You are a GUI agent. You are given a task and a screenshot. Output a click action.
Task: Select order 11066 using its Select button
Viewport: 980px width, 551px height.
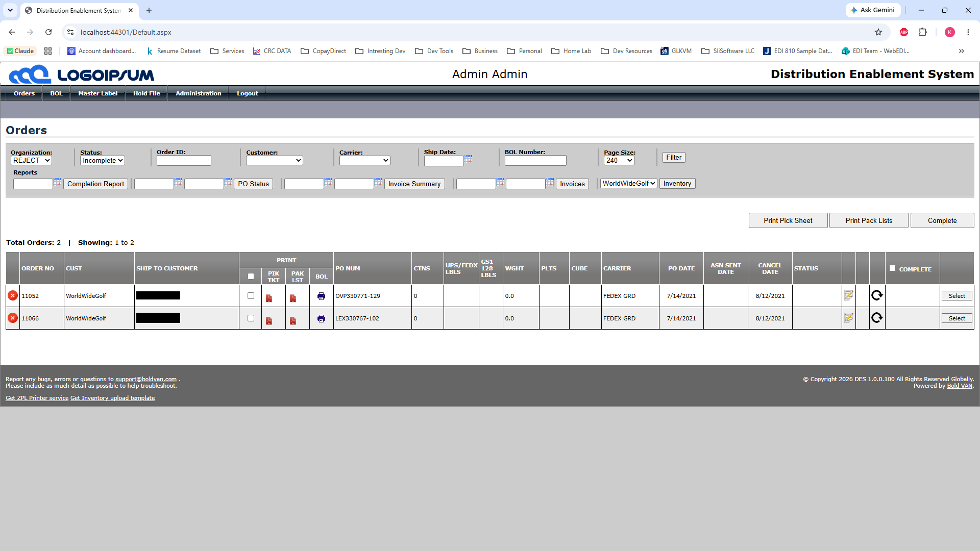[x=957, y=318]
